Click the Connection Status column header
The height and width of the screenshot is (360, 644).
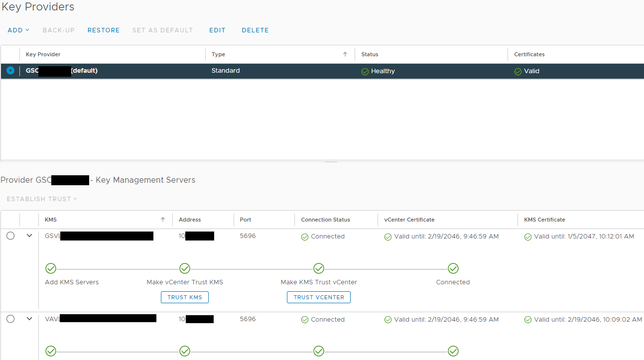pyautogui.click(x=325, y=220)
